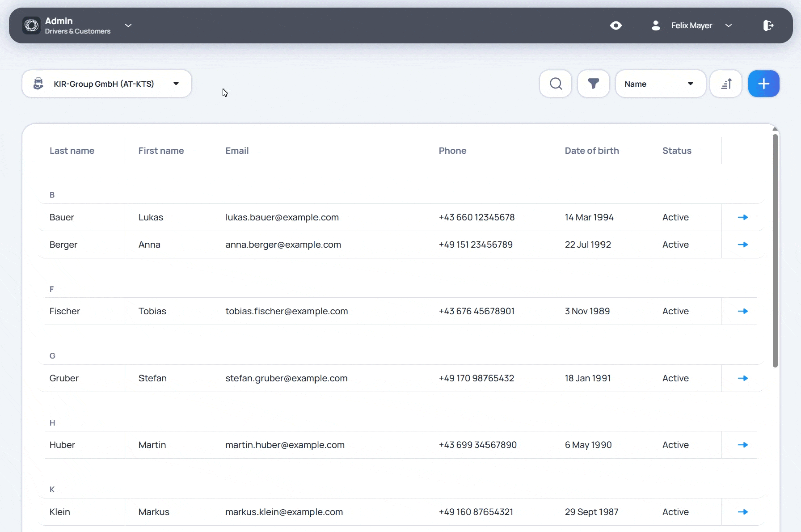801x532 pixels.
Task: Click Active status in Fischer row
Action: (675, 311)
